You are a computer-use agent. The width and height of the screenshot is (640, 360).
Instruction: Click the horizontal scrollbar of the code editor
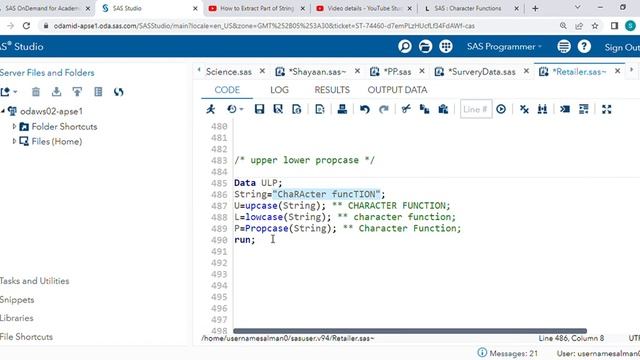(410, 331)
